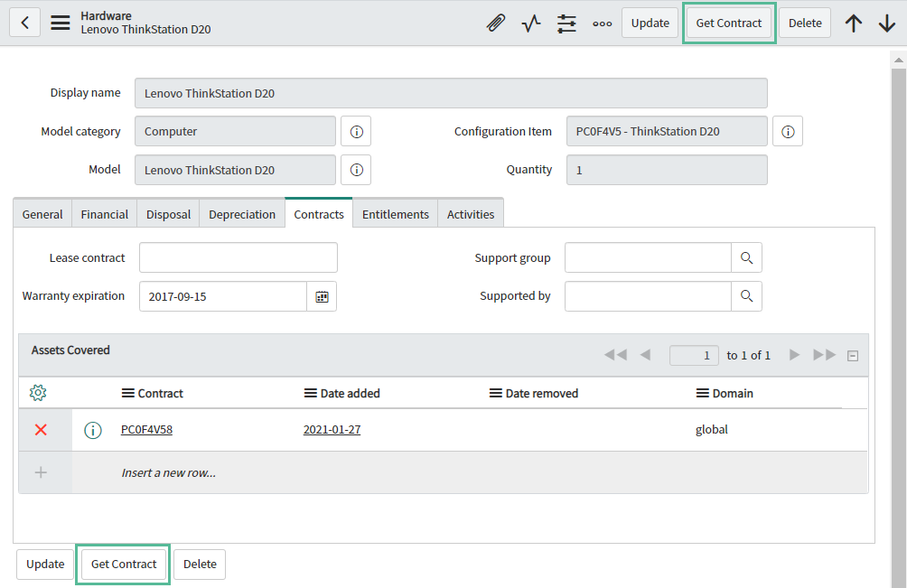The image size is (907, 588).
Task: Click the Supported by input field
Action: [648, 296]
